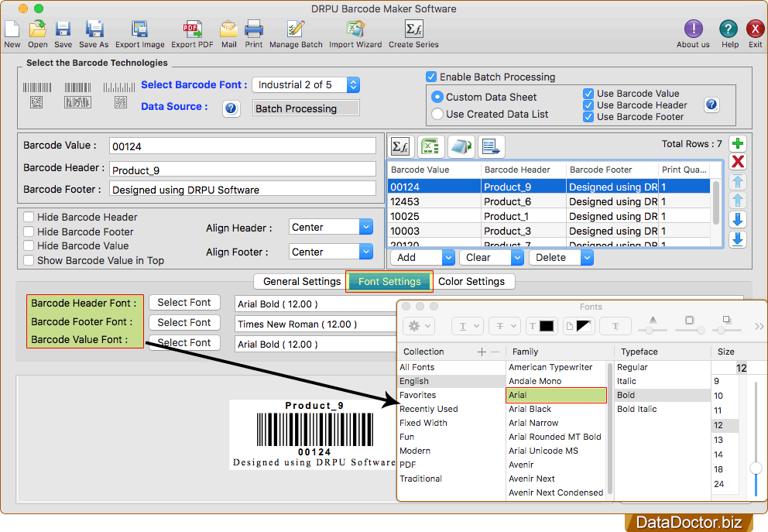Click the batch options help icon
The image size is (768, 532).
click(711, 105)
